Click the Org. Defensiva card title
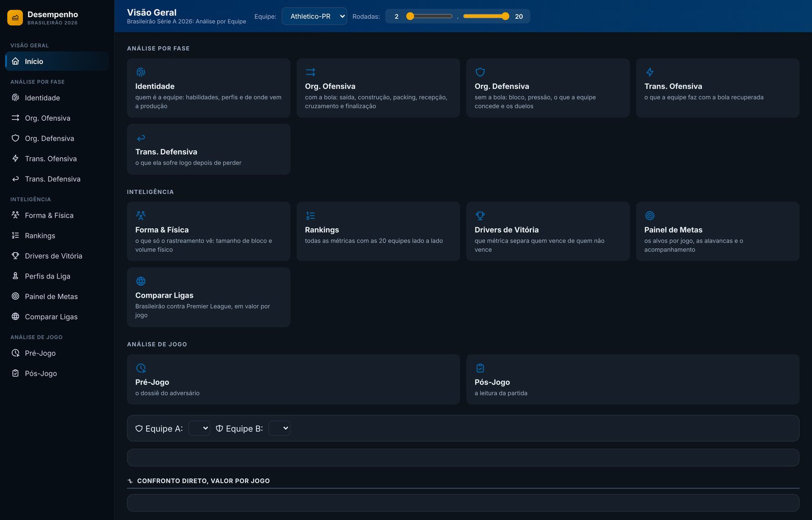The width and height of the screenshot is (812, 520). 502,86
